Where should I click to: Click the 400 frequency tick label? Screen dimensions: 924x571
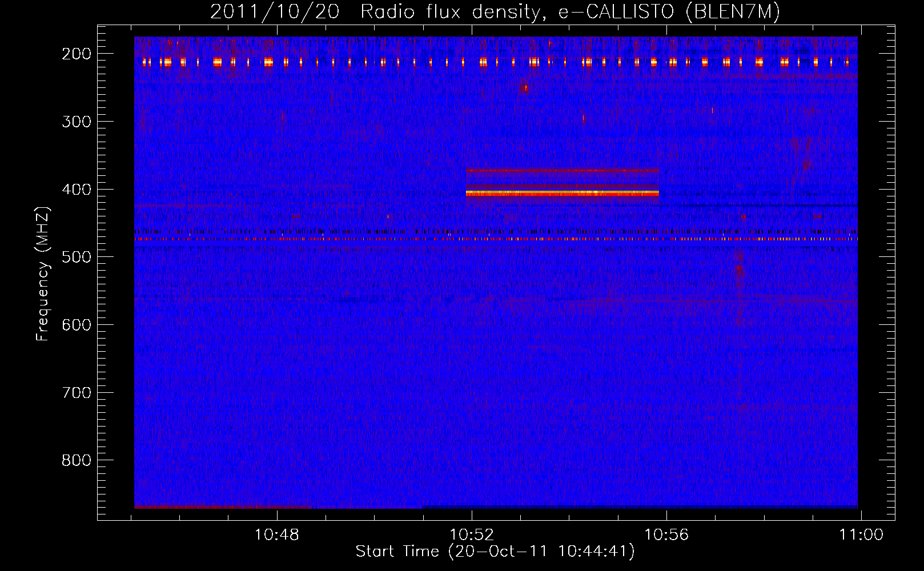point(77,190)
